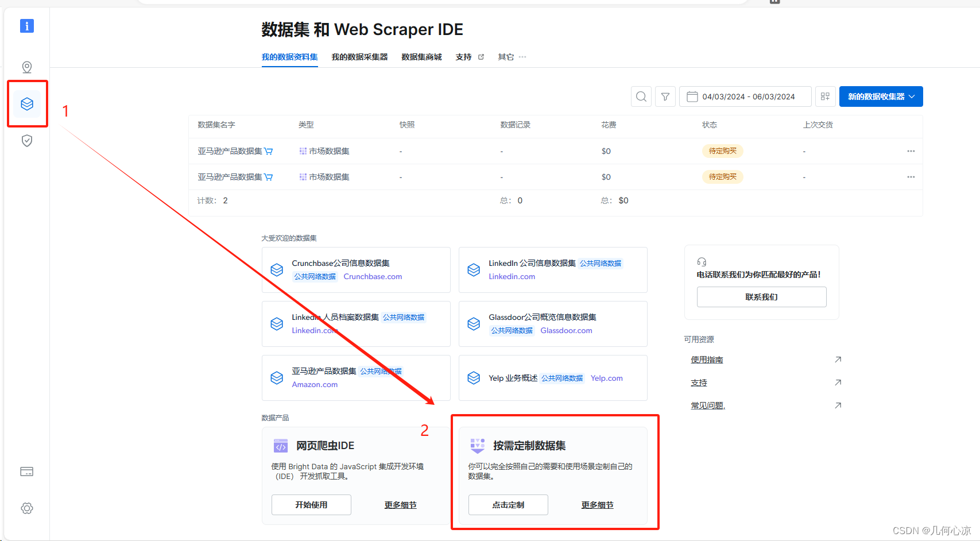Click the Yelp 业务概述 card icon
This screenshot has width=980, height=541.
coord(474,378)
